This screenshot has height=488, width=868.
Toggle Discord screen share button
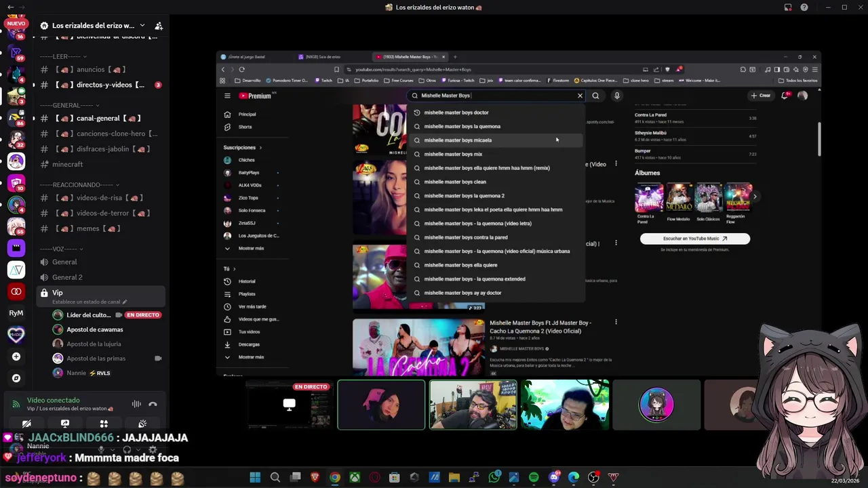[65, 424]
